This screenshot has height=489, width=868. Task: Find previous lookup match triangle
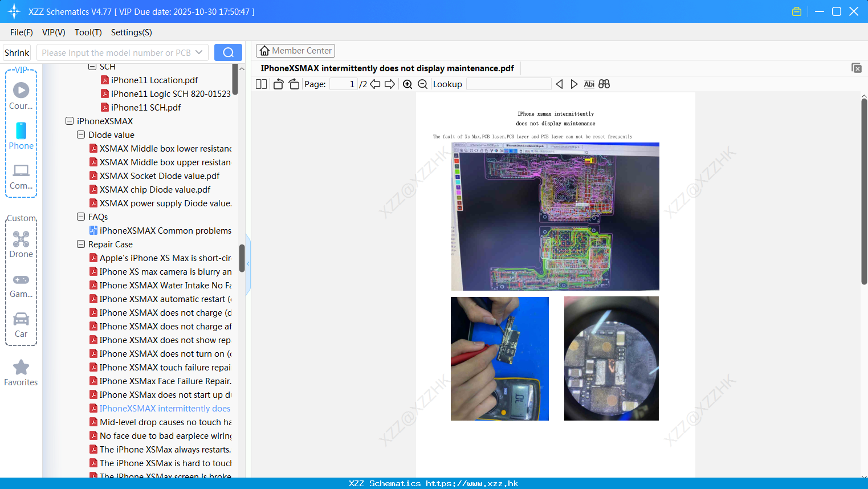[559, 84]
